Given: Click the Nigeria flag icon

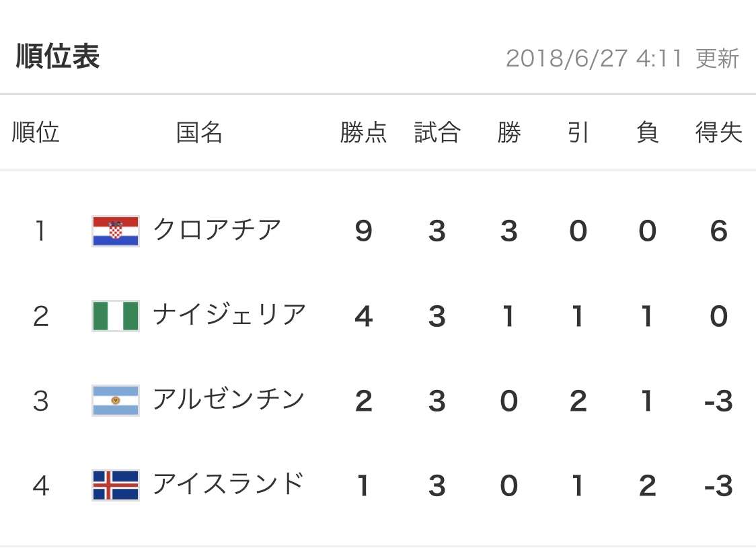Looking at the screenshot, I should [116, 316].
